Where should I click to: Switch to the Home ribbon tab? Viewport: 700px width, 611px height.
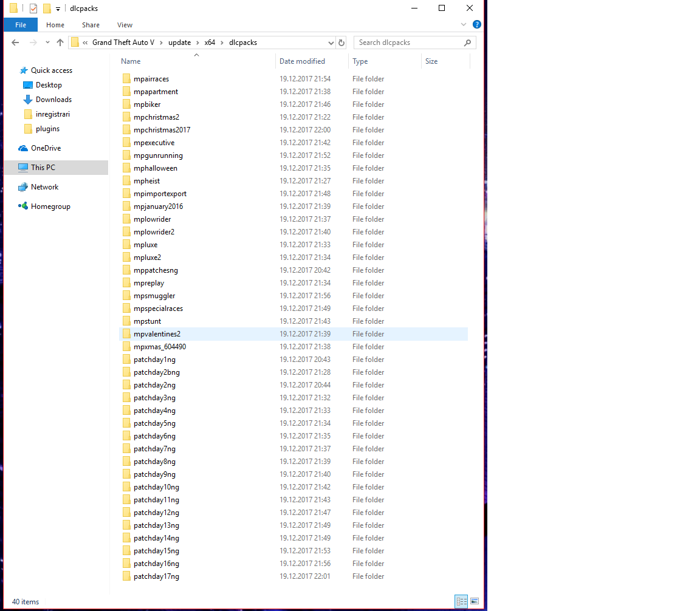pyautogui.click(x=55, y=25)
